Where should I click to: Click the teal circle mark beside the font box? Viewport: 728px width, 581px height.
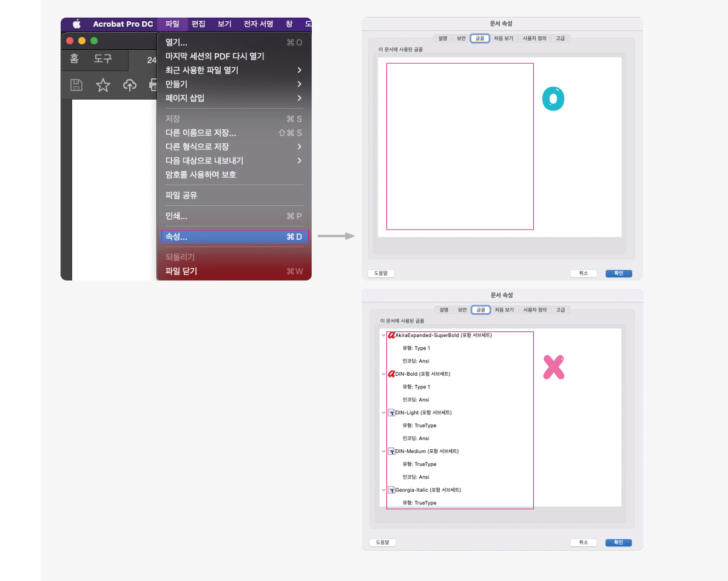tap(553, 99)
